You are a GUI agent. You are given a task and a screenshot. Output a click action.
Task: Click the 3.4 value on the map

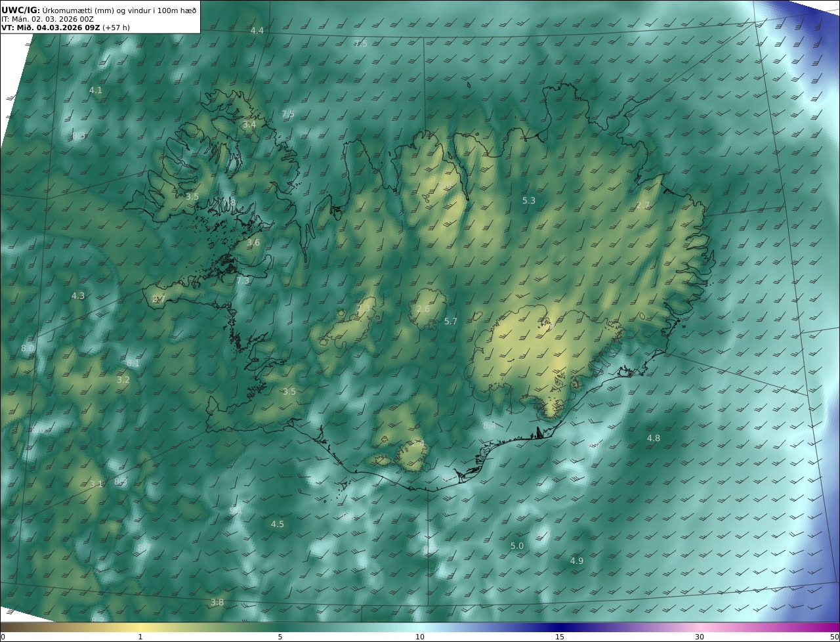(x=249, y=125)
